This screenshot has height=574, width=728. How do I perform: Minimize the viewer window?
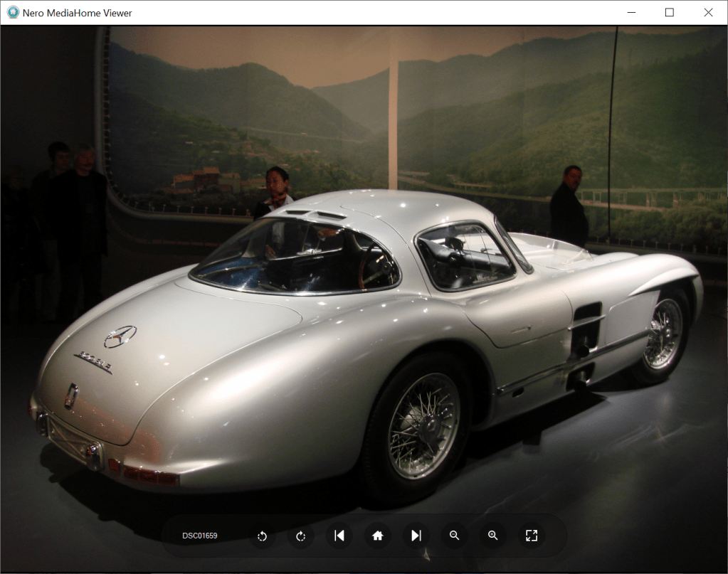631,12
